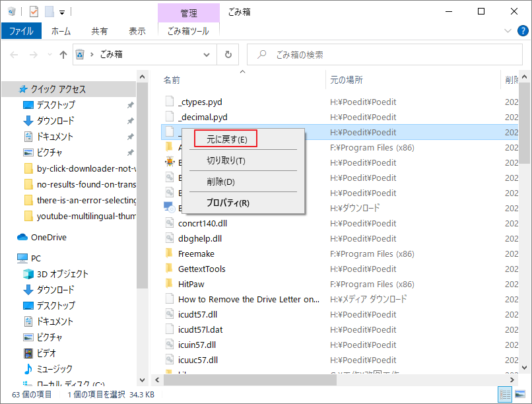Open there-is-an-error-selecting folder

click(86, 200)
